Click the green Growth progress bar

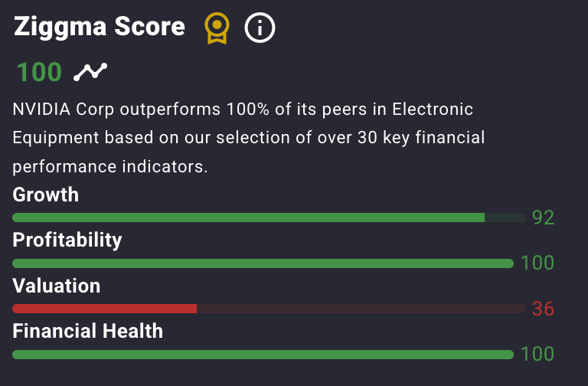[x=248, y=218]
